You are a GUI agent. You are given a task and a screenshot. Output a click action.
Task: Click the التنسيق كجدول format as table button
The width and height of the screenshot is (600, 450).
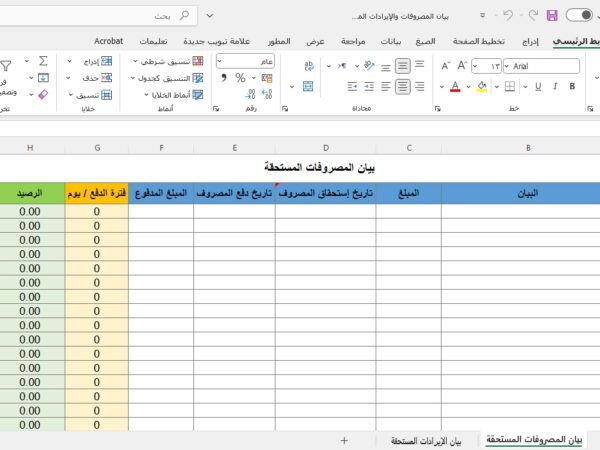[x=167, y=78]
